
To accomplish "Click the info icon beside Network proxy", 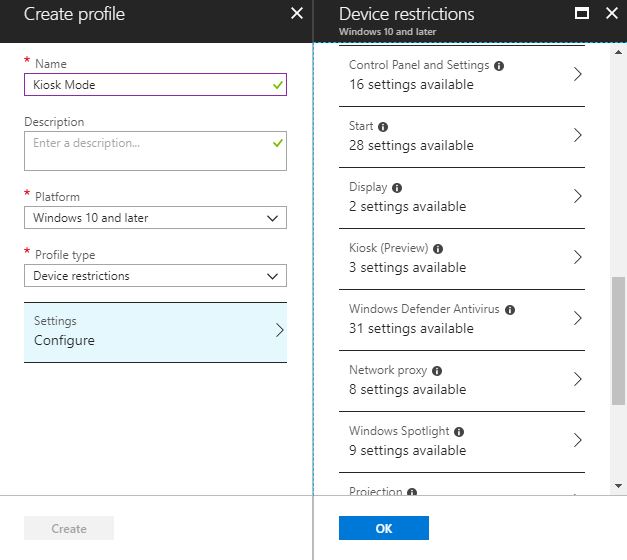I will [437, 371].
